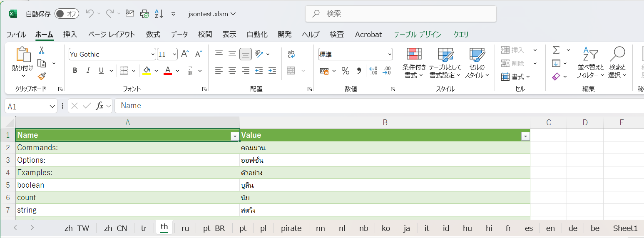
Task: Apply yellow fill color bucket
Action: (147, 71)
